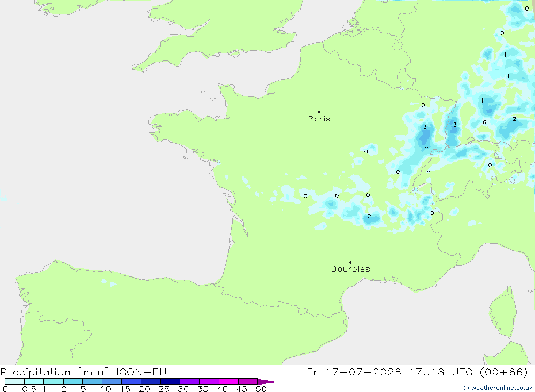Click the legend value label 35
The width and height of the screenshot is (535, 392).
click(203, 389)
